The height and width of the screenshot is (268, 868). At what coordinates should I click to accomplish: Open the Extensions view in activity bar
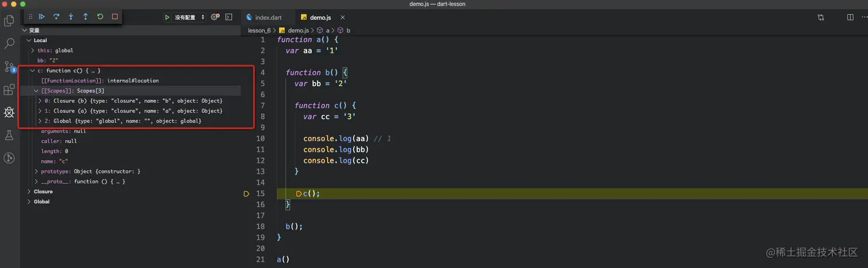click(x=9, y=89)
